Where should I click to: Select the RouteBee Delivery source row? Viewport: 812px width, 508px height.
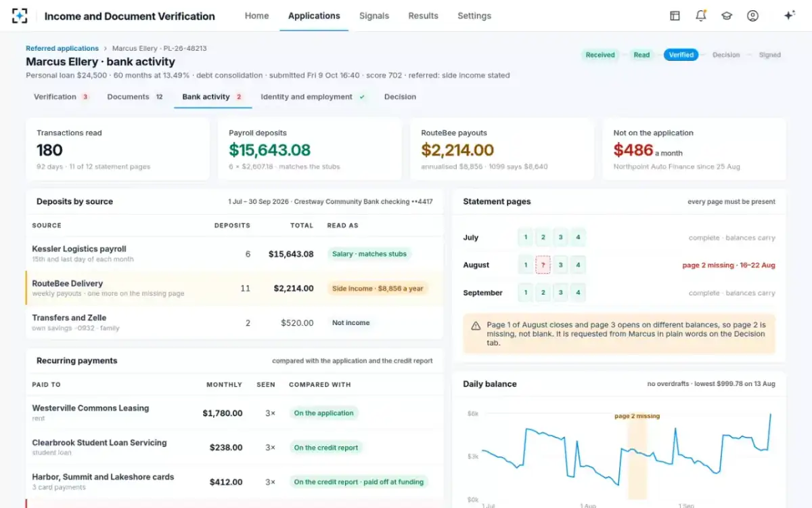pyautogui.click(x=234, y=289)
